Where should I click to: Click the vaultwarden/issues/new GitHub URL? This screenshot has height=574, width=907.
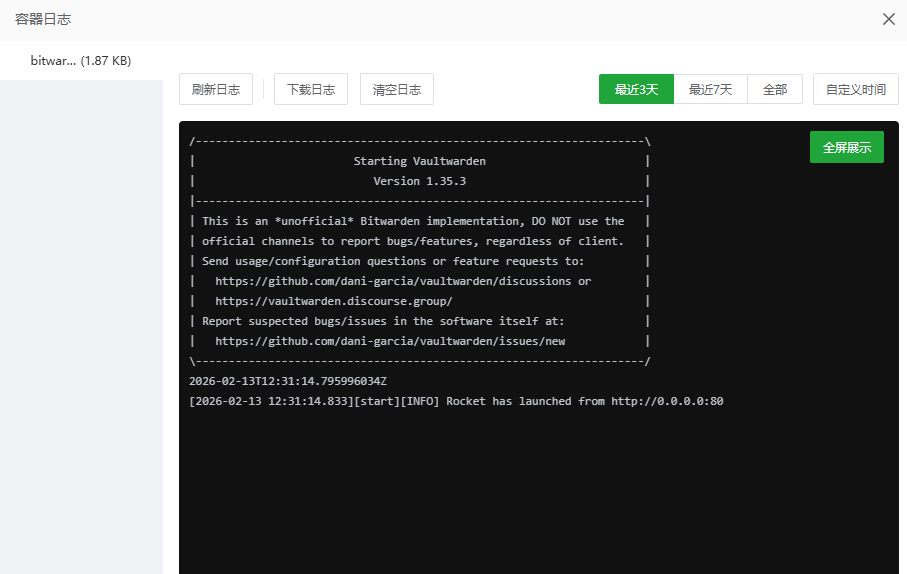click(x=390, y=341)
